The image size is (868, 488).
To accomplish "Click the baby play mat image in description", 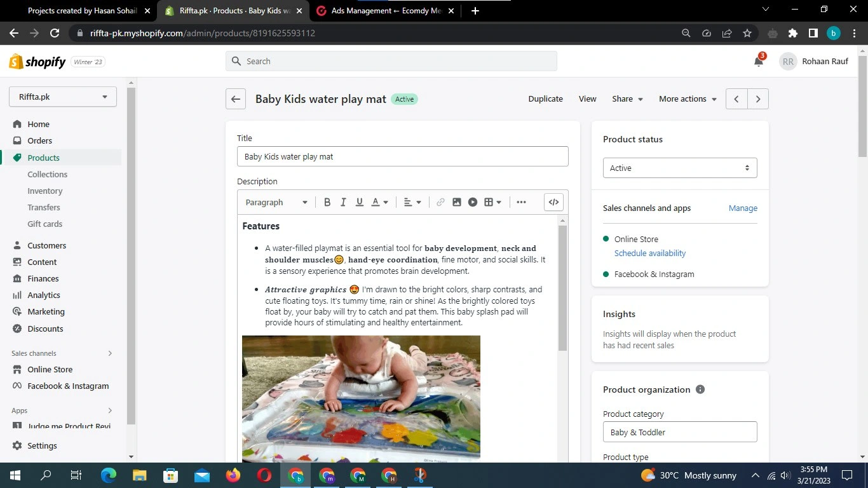I will 361,398.
